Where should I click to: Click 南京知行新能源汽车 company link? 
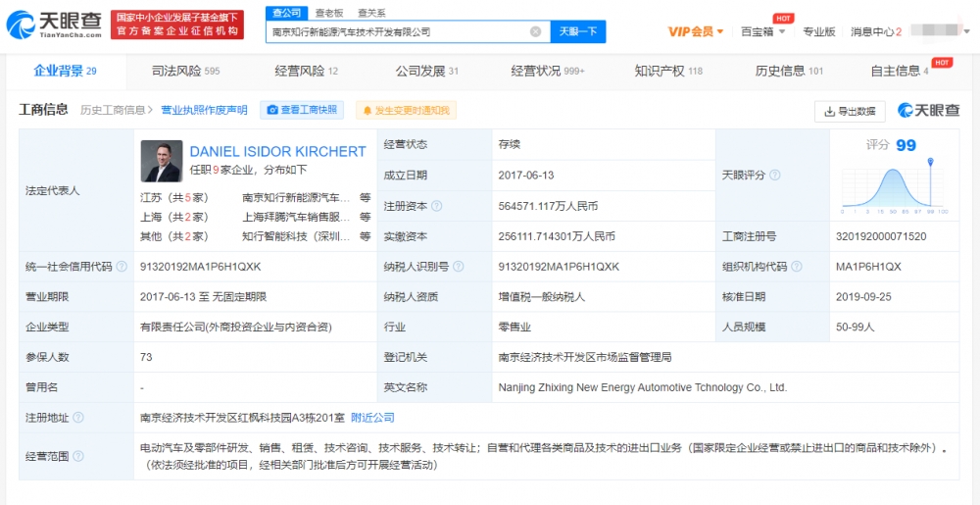(296, 197)
